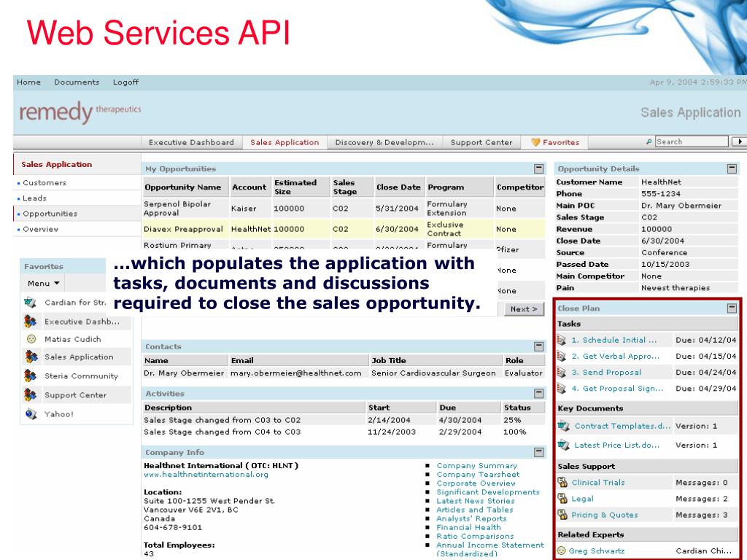Open the Clinical Trials discussion link
747x560 pixels.
click(598, 483)
